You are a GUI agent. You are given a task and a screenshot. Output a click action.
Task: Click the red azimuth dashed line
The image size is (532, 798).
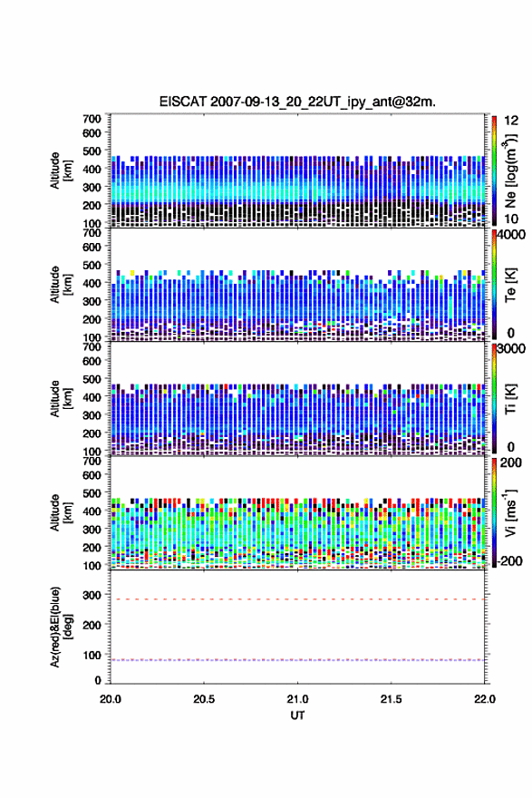(297, 599)
